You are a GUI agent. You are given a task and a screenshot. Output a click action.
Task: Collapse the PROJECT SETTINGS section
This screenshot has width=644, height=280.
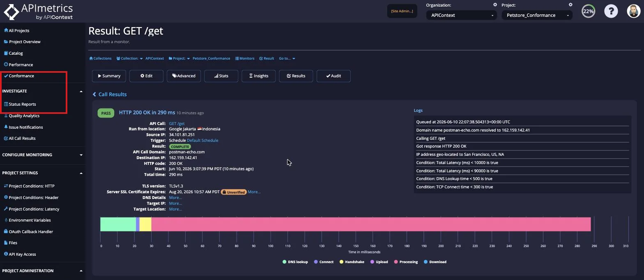[x=81, y=173]
